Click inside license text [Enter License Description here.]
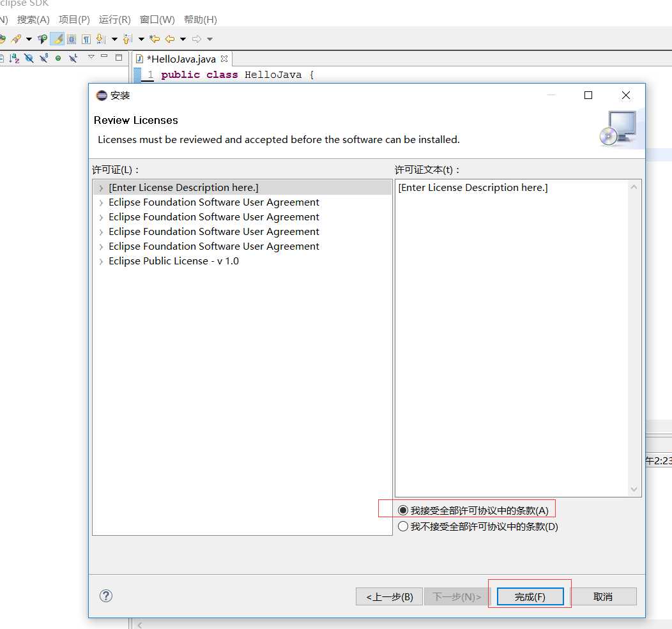Viewport: 672px width, 629px height. (x=473, y=188)
